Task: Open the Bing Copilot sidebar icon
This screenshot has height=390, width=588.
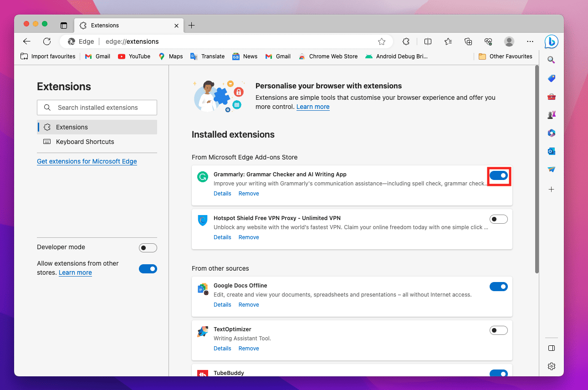Action: click(551, 41)
